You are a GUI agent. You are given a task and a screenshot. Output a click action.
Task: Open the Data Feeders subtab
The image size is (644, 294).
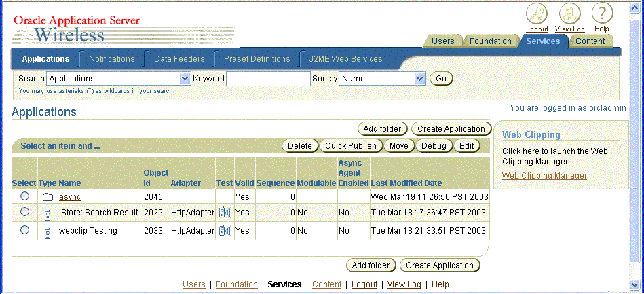[x=179, y=59]
